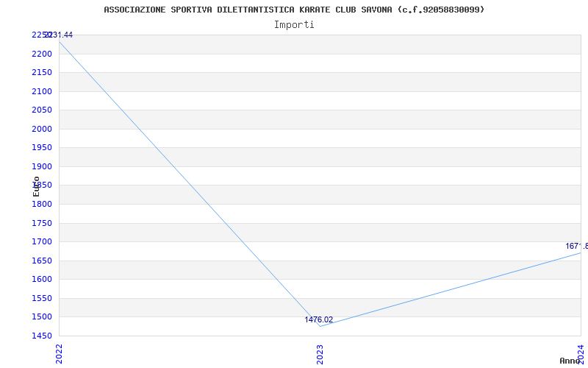Click the 2200 y-axis tick label
This screenshot has width=588, height=368.
coord(42,54)
